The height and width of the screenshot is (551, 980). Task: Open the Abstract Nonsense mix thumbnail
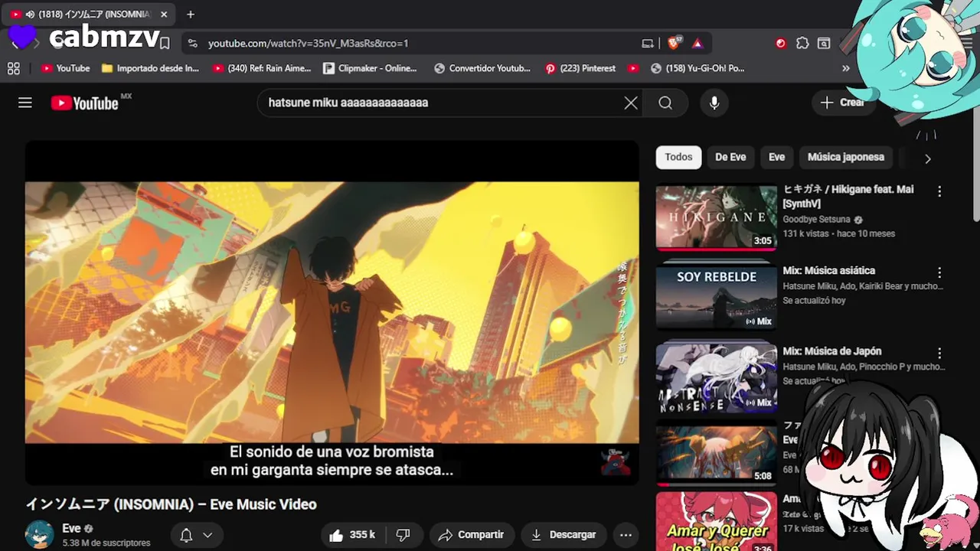tap(717, 377)
